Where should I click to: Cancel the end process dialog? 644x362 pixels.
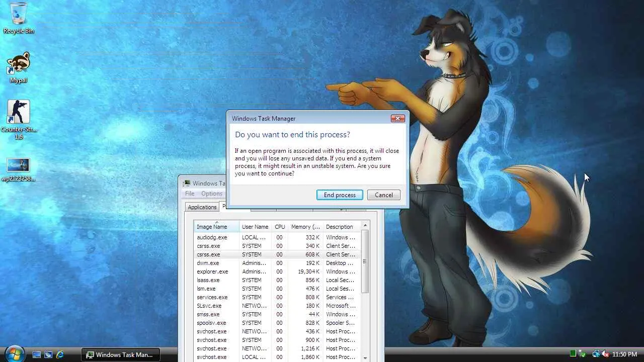coord(384,195)
